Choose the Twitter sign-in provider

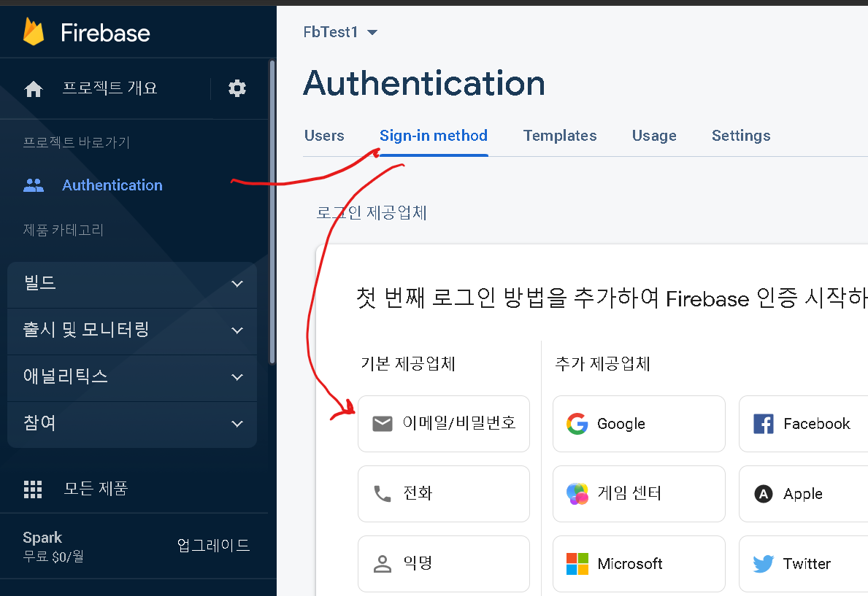(x=804, y=563)
